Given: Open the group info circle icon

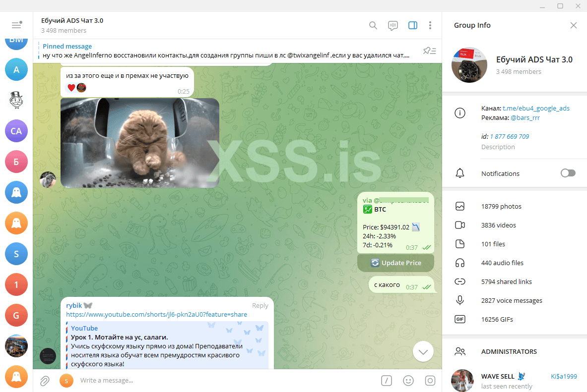Looking at the screenshot, I should (459, 113).
